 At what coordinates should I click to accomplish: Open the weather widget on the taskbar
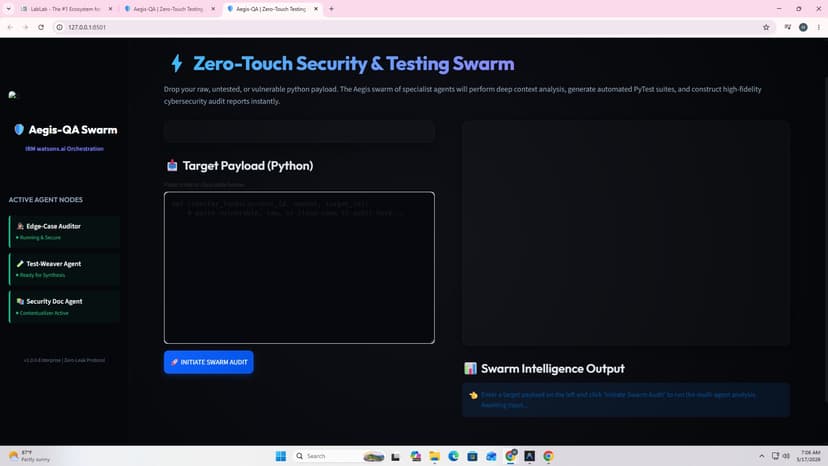point(30,456)
